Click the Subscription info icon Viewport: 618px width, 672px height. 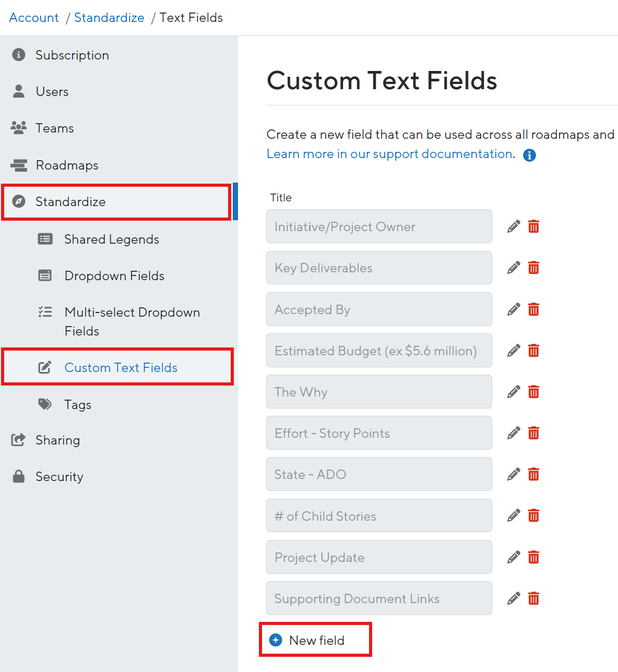coord(18,55)
